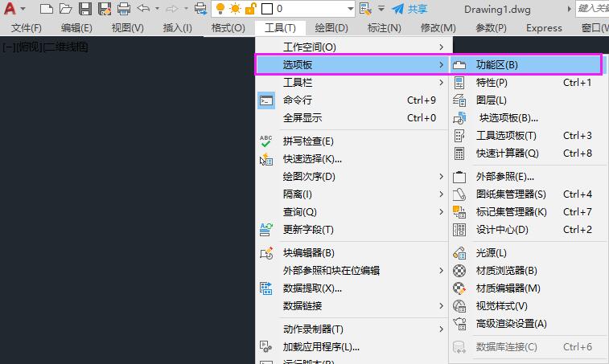Viewport: 609px width, 364px height.
Task: Click the 二维线框 visual style label
Action: coord(66,47)
